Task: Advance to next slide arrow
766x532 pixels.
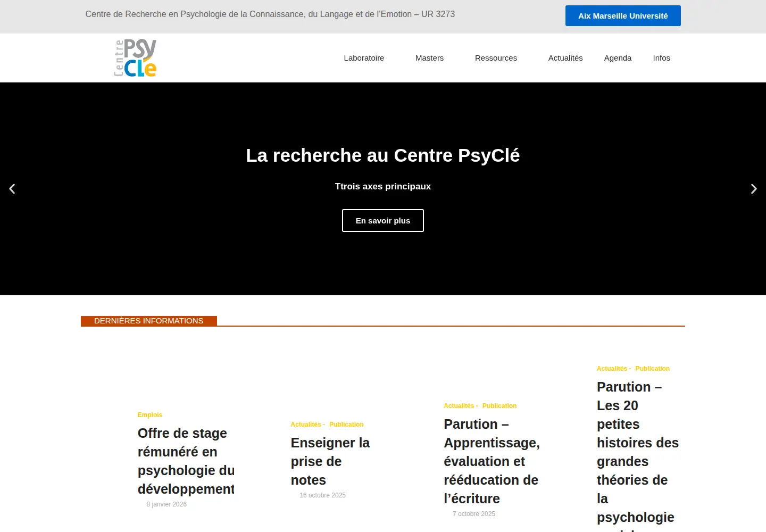Action: tap(753, 189)
